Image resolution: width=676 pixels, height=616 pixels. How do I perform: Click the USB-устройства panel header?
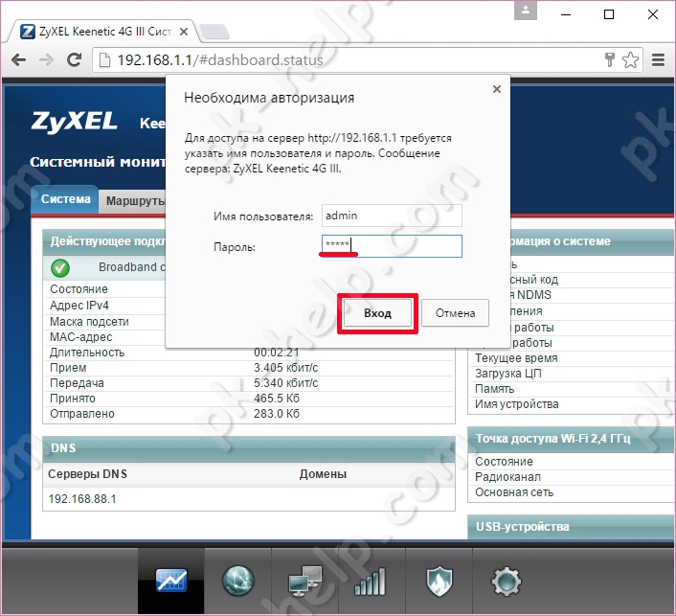[x=572, y=527]
